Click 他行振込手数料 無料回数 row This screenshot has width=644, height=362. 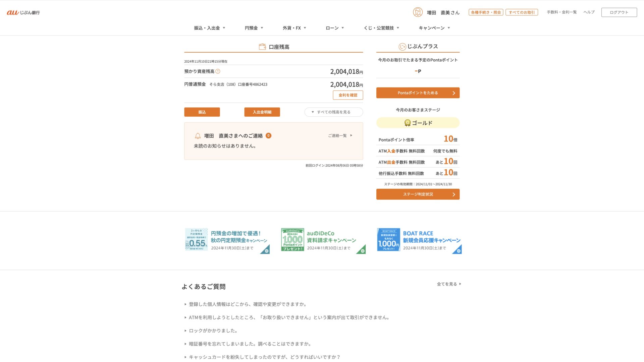click(x=418, y=173)
